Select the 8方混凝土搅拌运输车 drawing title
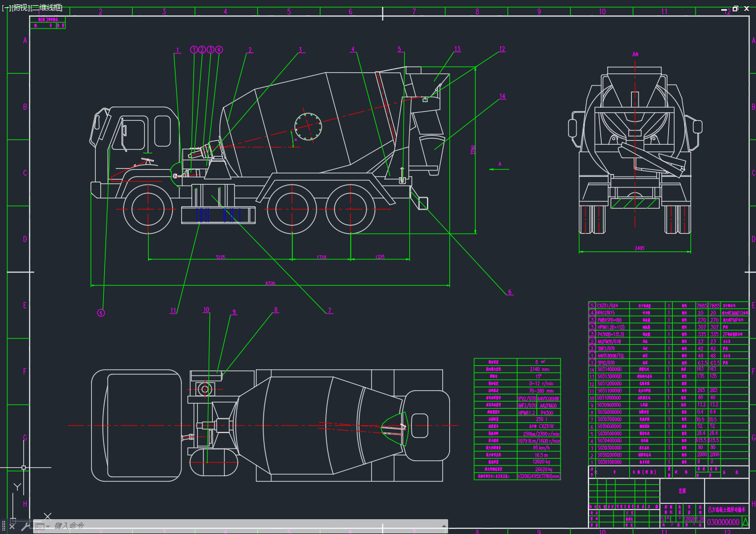 point(726,509)
